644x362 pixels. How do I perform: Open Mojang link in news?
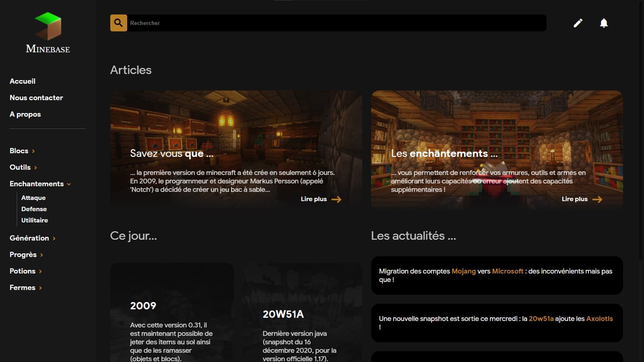click(x=464, y=271)
